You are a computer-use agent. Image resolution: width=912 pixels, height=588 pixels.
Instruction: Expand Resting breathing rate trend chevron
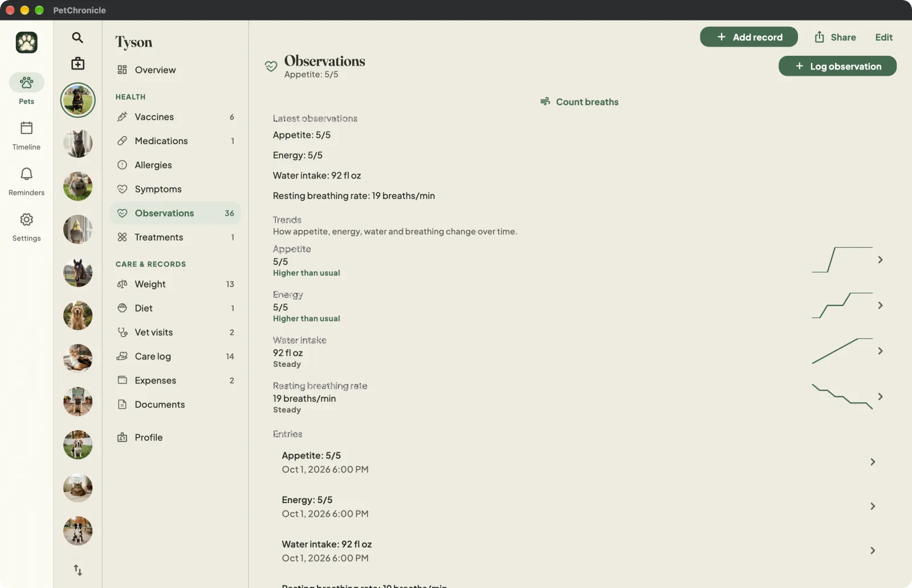(880, 397)
